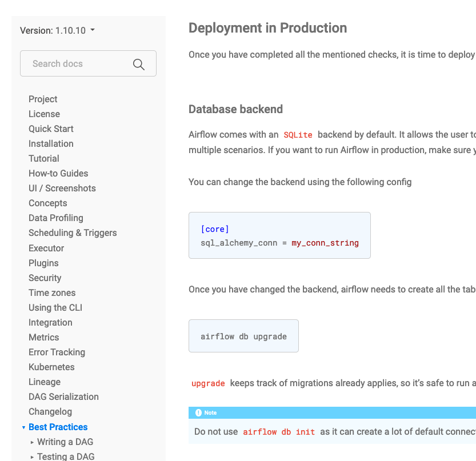Click the airflow db upgrade code block

243,336
